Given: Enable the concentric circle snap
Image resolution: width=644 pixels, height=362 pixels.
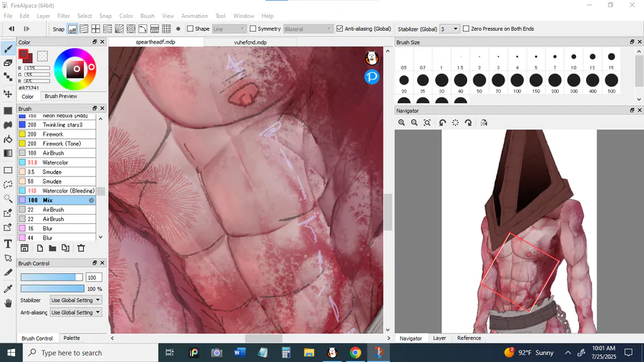Looking at the screenshot, I should [x=131, y=29].
